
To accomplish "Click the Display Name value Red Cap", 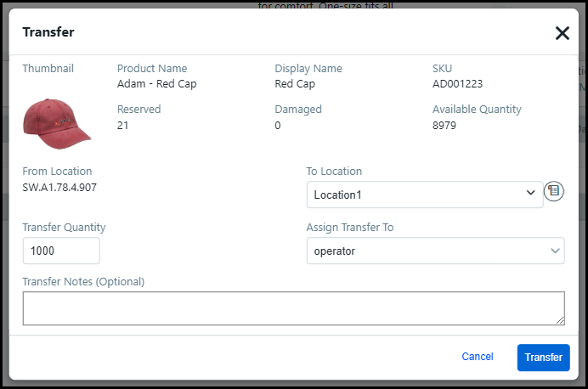I will tap(295, 84).
